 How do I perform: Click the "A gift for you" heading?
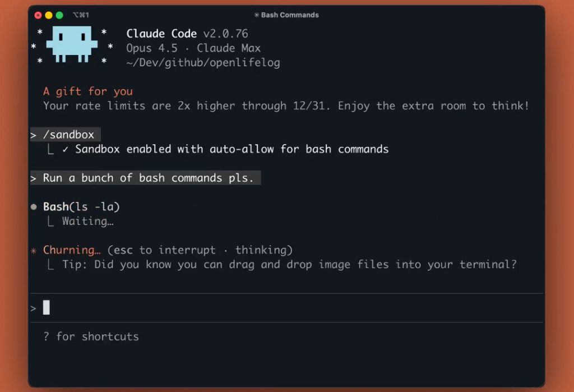tap(88, 91)
